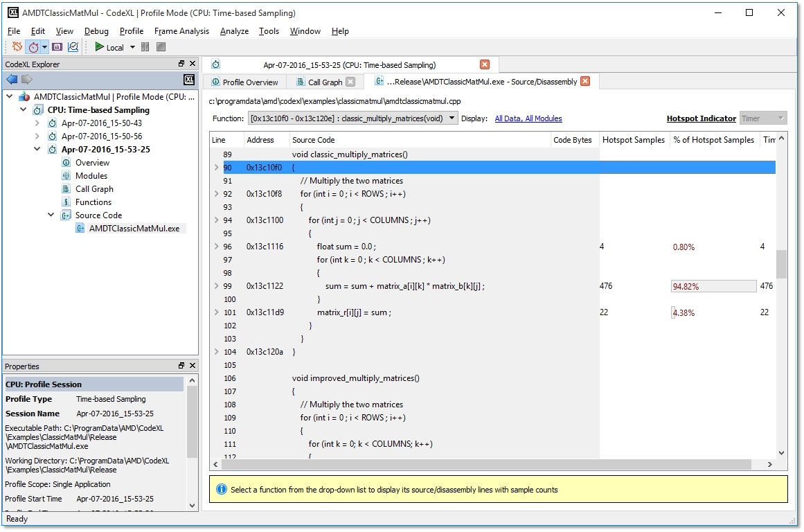Open Profile menu
804x532 pixels.
coord(132,30)
